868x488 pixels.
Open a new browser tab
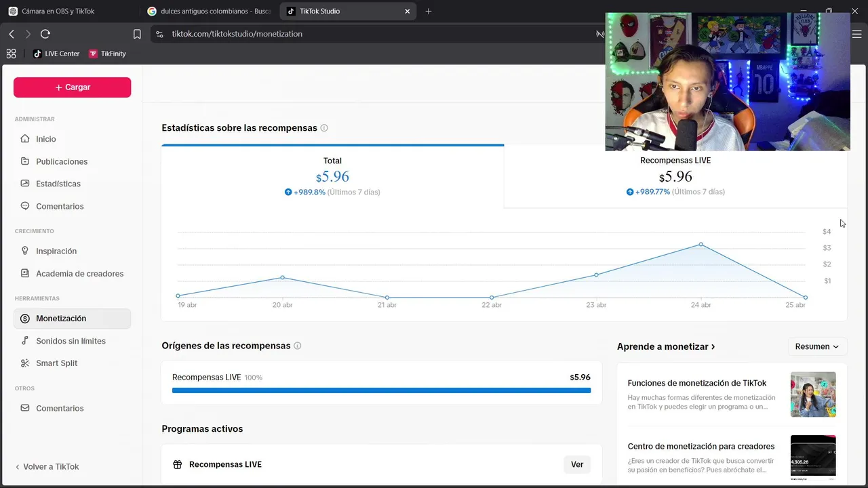[x=429, y=11]
